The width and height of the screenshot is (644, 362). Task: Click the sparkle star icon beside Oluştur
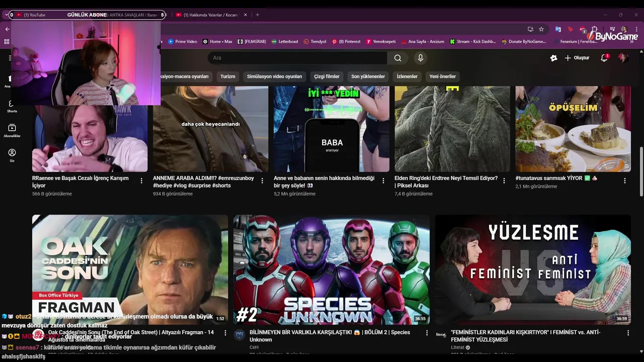(554, 58)
